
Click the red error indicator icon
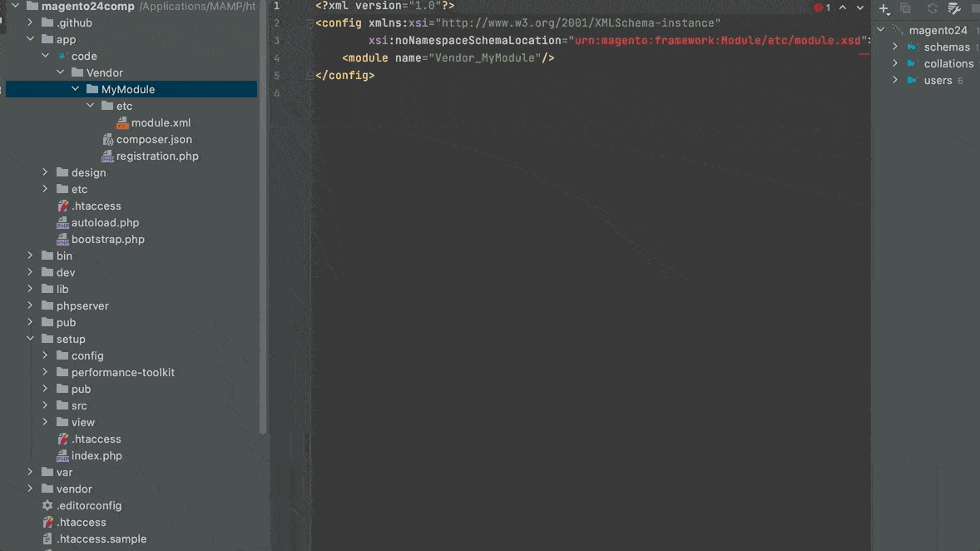(x=819, y=7)
